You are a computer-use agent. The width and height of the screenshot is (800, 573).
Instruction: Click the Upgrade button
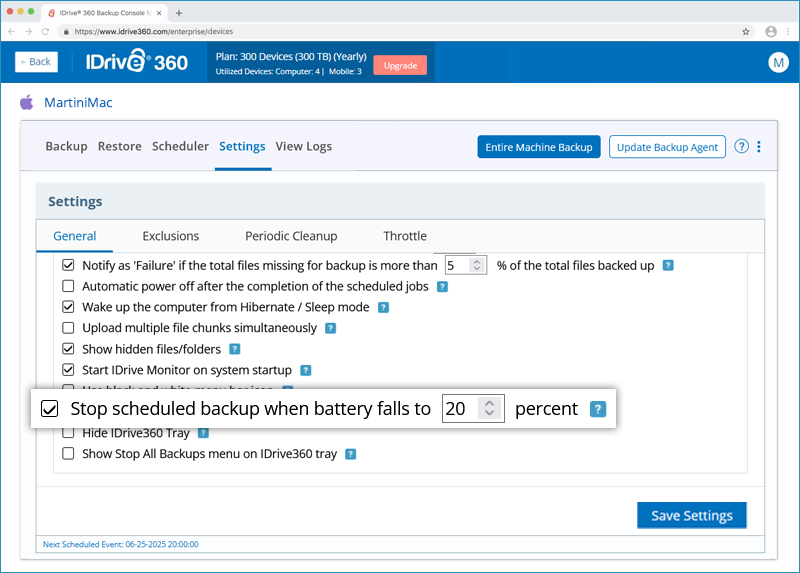point(401,65)
